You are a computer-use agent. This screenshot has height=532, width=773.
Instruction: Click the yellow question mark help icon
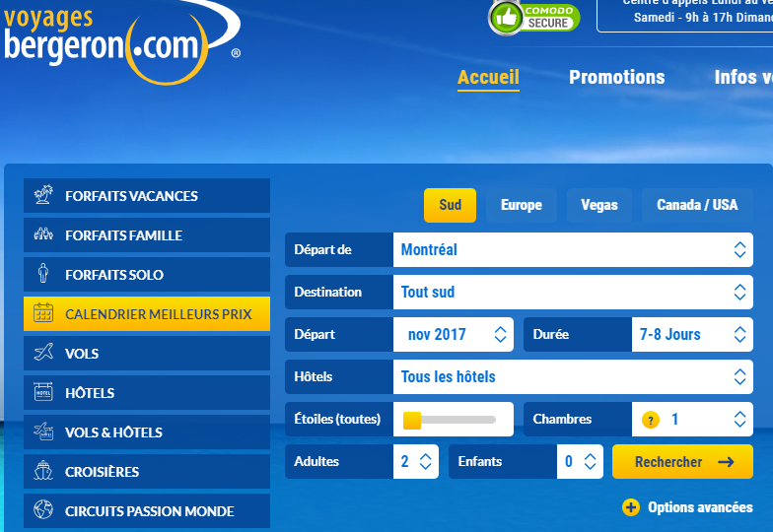[x=650, y=420]
